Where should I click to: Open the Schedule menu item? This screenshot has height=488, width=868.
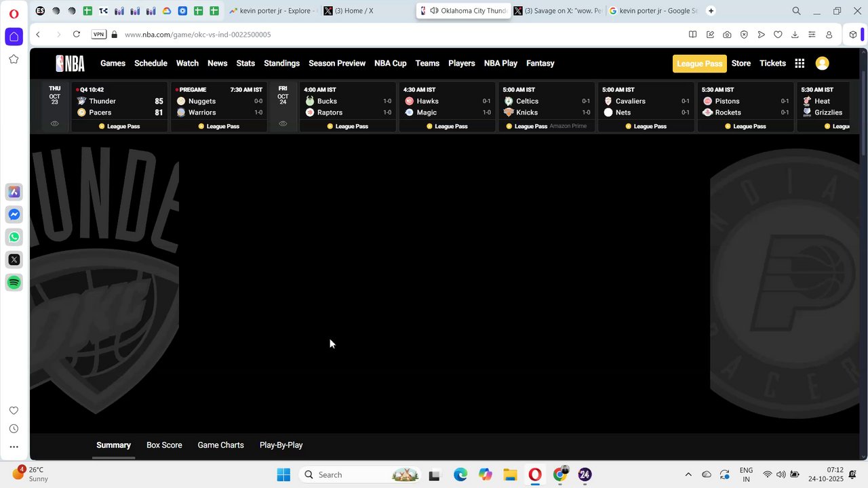pyautogui.click(x=151, y=63)
